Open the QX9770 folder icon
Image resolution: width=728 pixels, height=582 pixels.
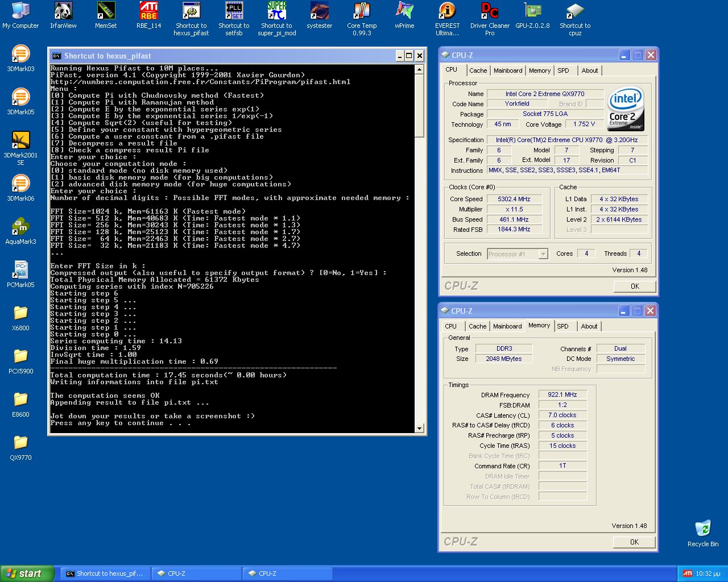pyautogui.click(x=20, y=447)
